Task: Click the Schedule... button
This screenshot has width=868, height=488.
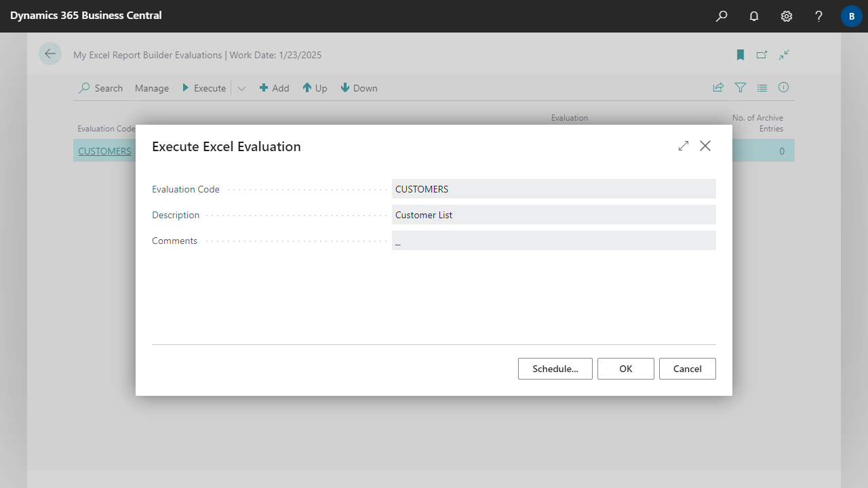Action: 555,369
